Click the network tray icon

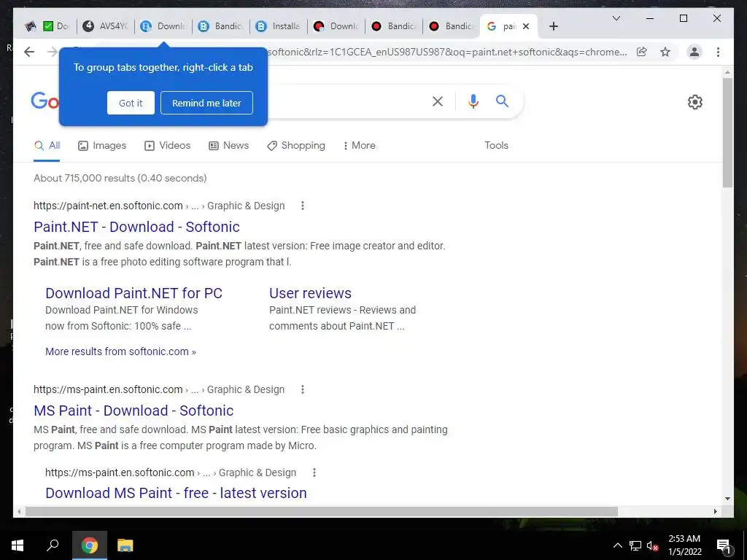[x=635, y=545]
